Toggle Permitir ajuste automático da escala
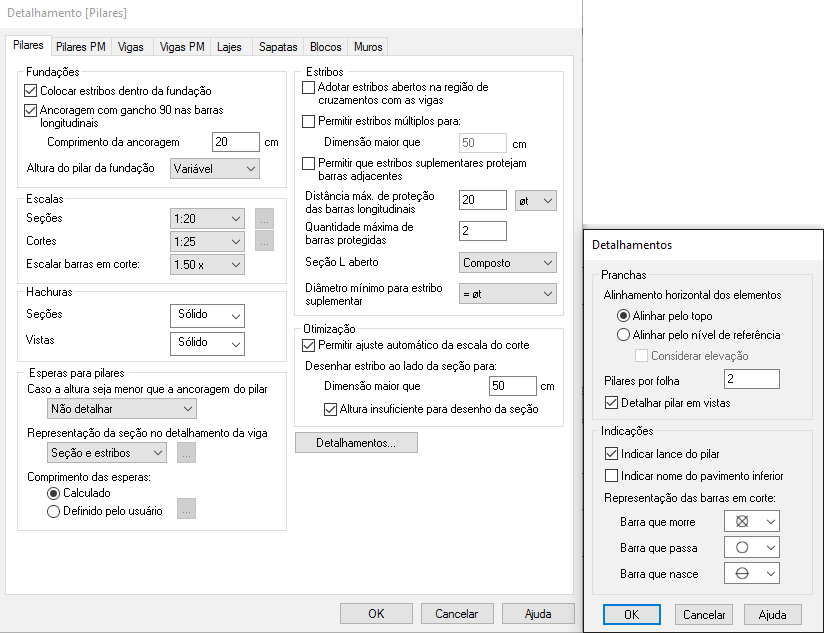 pyautogui.click(x=308, y=345)
